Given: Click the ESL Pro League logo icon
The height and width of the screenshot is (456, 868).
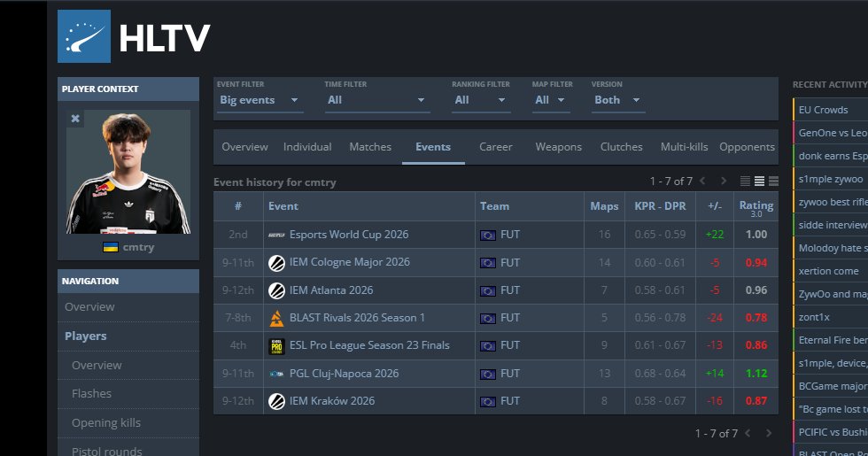Looking at the screenshot, I should tap(276, 346).
